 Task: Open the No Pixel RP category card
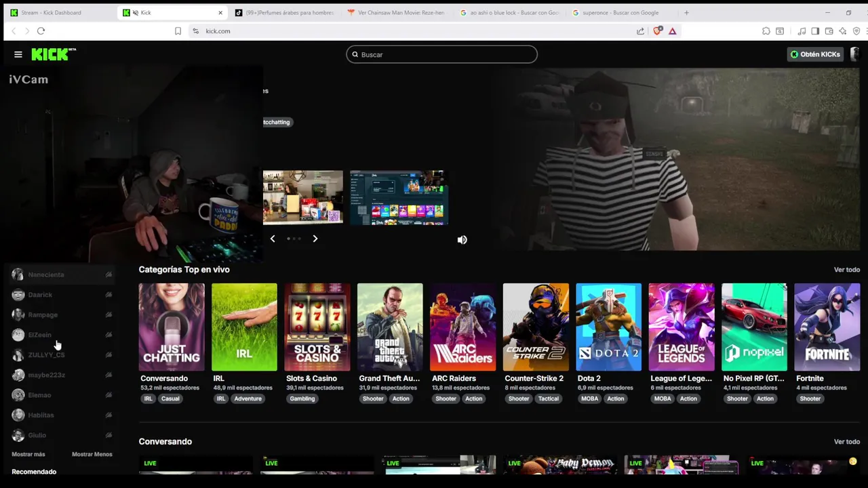754,327
